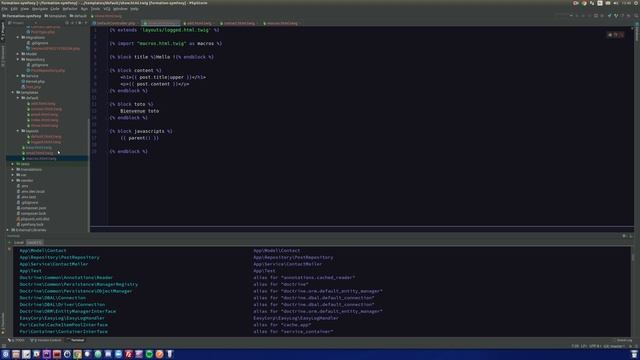Viewport: 640px width, 360px height.
Task: Select the Local terminal session tab
Action: click(x=19, y=242)
